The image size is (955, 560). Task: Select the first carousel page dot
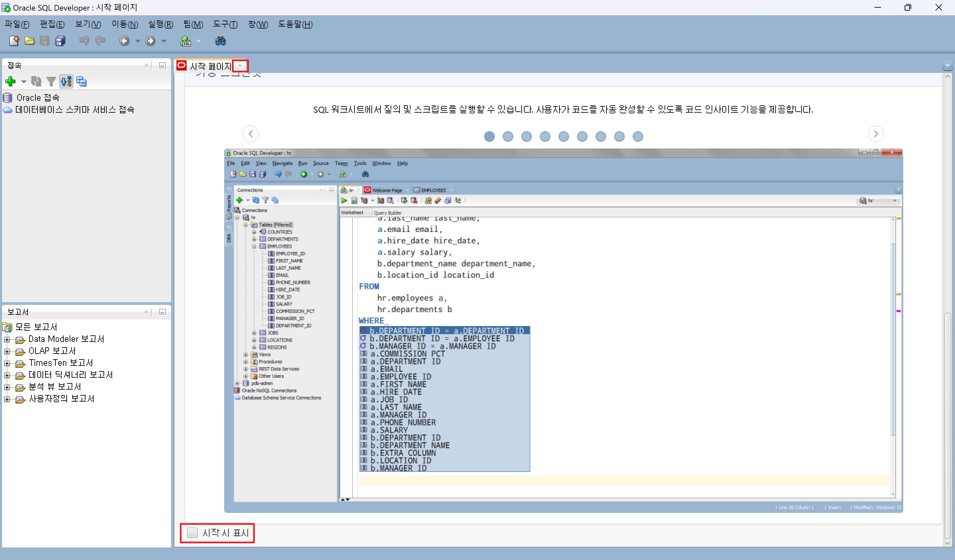coord(489,136)
